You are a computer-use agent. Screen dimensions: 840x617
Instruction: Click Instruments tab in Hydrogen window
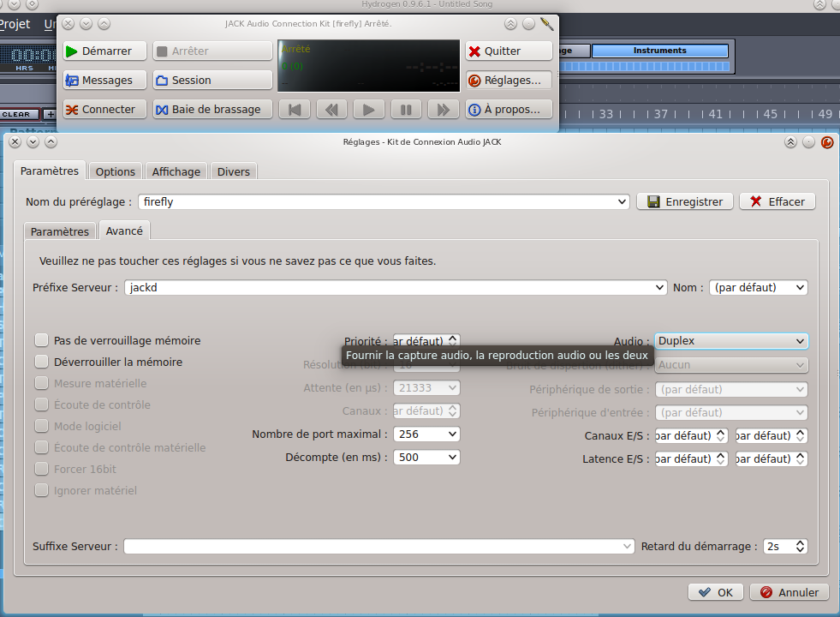coord(659,51)
